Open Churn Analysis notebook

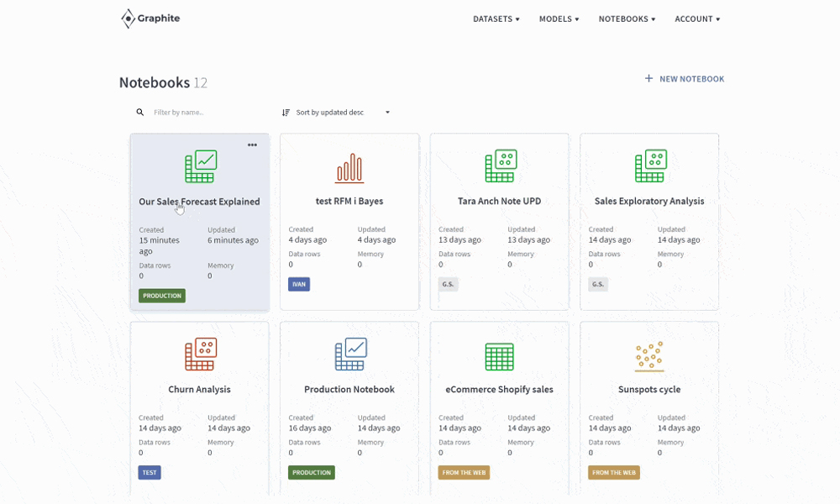199,390
